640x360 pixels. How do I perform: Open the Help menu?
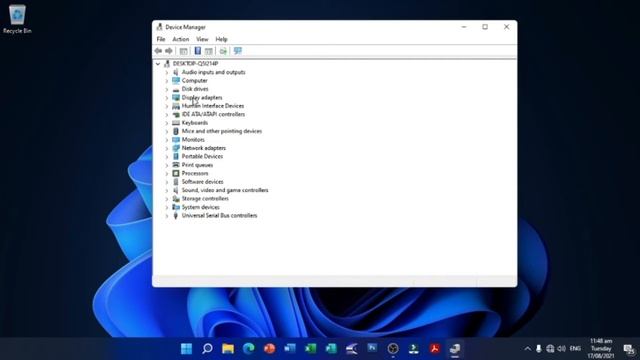(x=221, y=39)
